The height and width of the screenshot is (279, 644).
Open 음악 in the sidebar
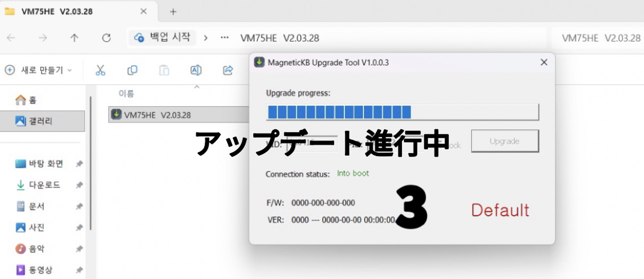pyautogui.click(x=30, y=249)
